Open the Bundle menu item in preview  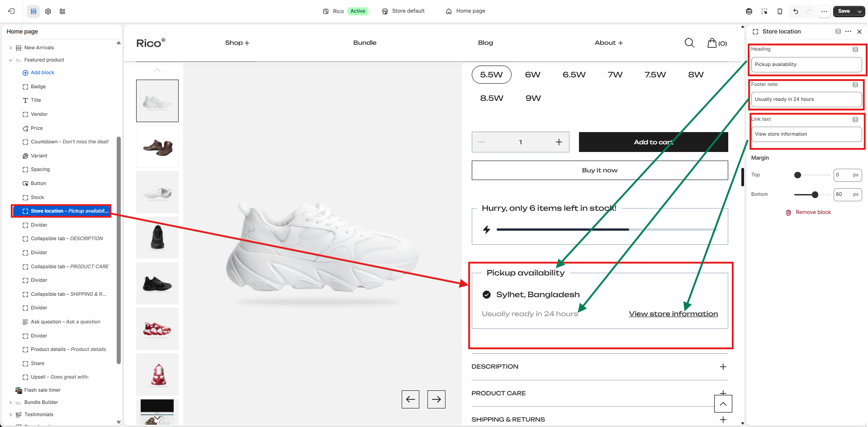[365, 43]
